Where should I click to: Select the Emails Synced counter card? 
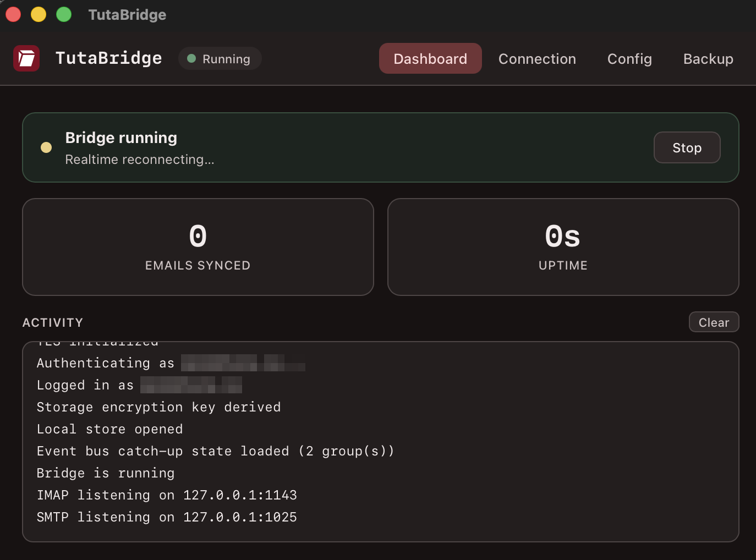point(198,247)
